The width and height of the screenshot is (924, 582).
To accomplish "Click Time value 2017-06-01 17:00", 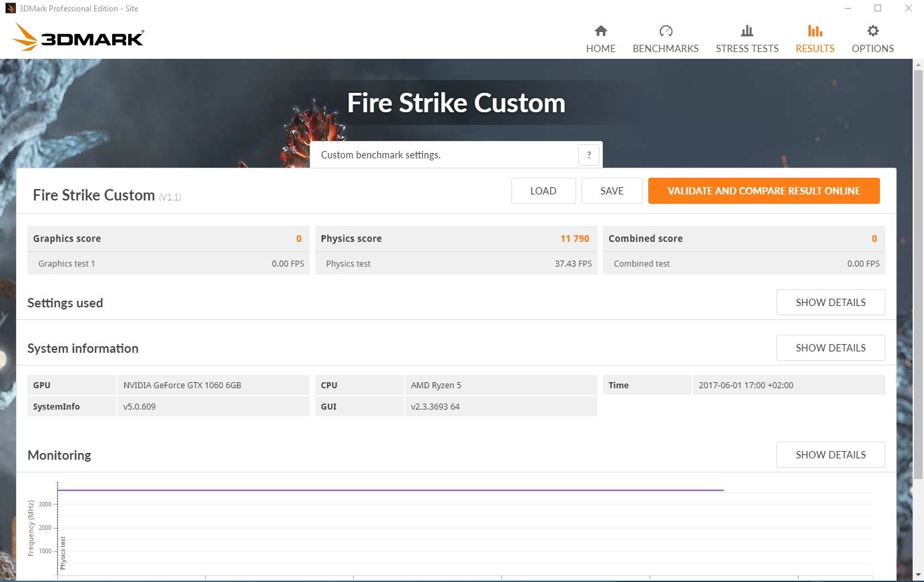I will (x=746, y=386).
